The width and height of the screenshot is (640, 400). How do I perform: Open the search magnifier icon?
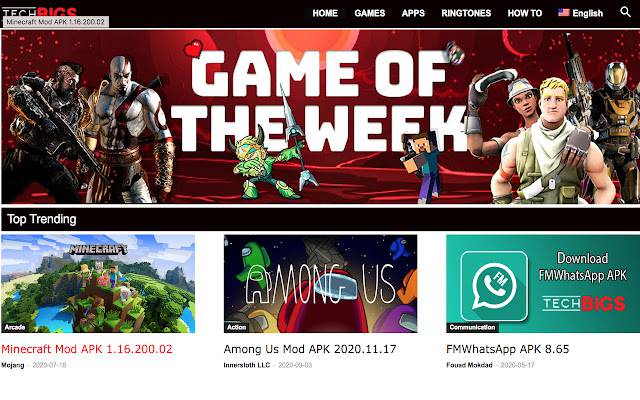tap(625, 12)
